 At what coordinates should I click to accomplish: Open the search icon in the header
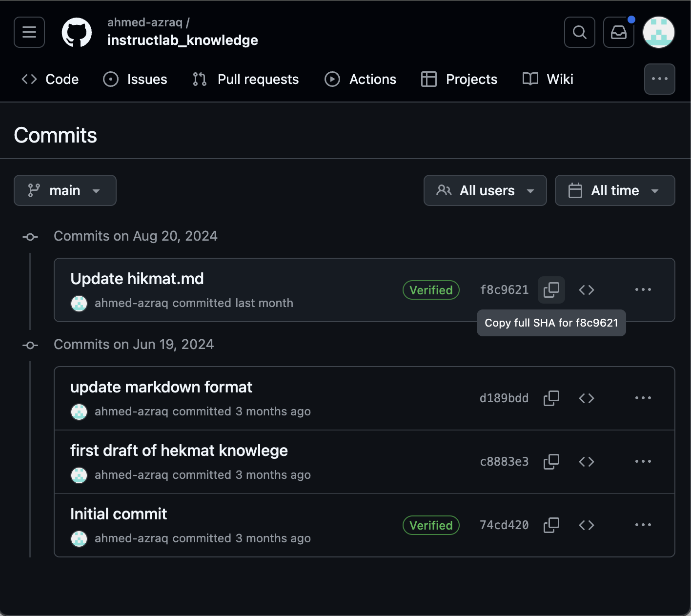point(579,32)
